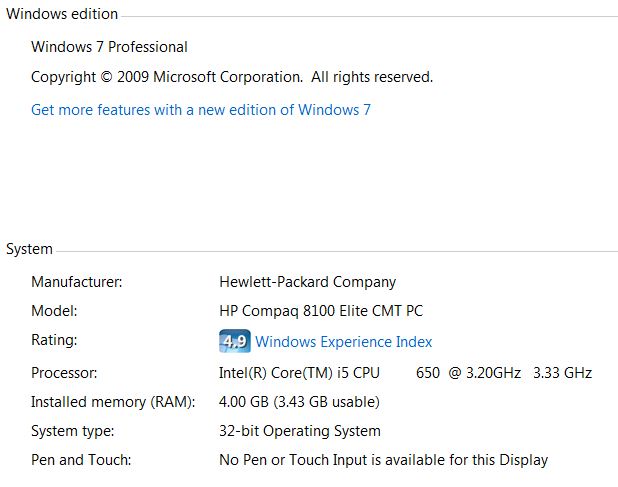
Task: Click the System section heading
Action: point(29,249)
